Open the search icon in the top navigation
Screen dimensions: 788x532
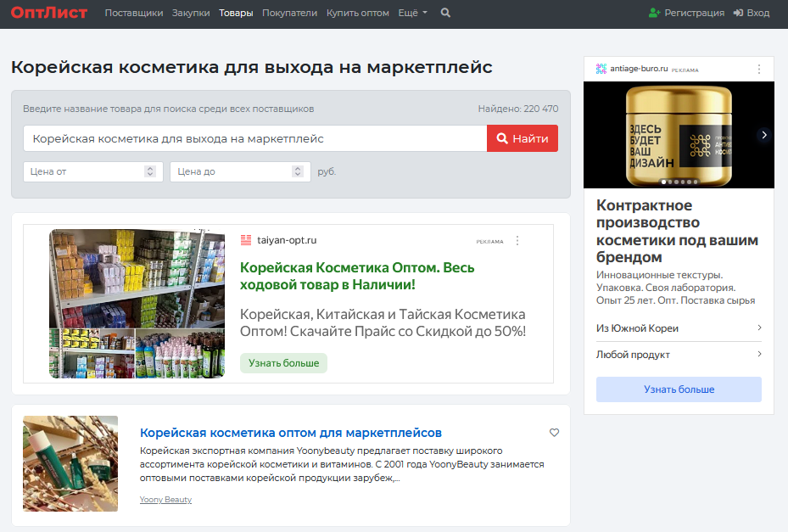pos(445,13)
